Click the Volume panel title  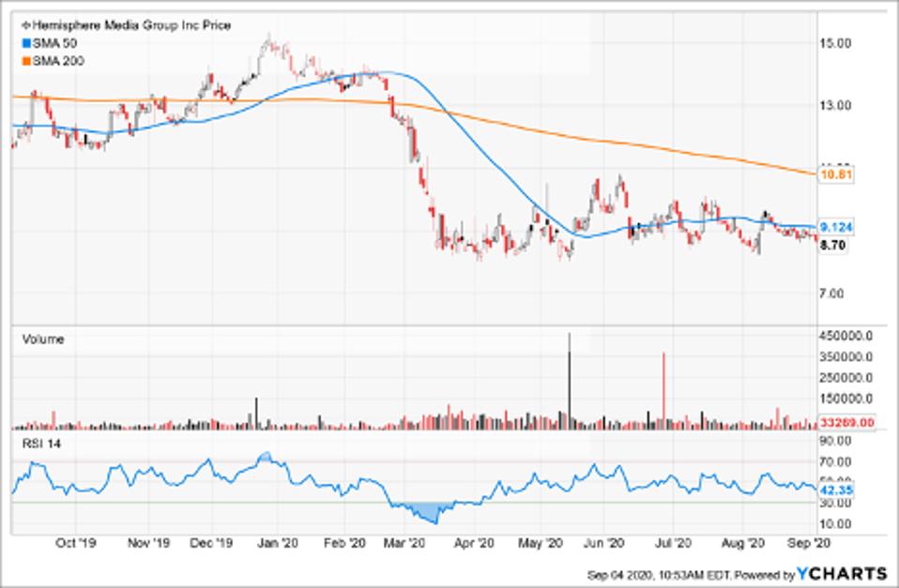[43, 339]
